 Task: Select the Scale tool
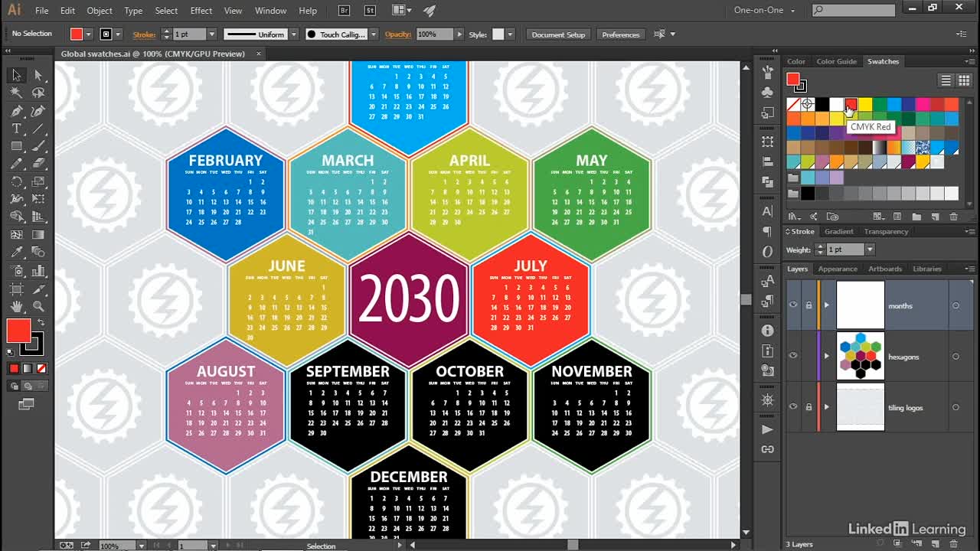click(38, 182)
